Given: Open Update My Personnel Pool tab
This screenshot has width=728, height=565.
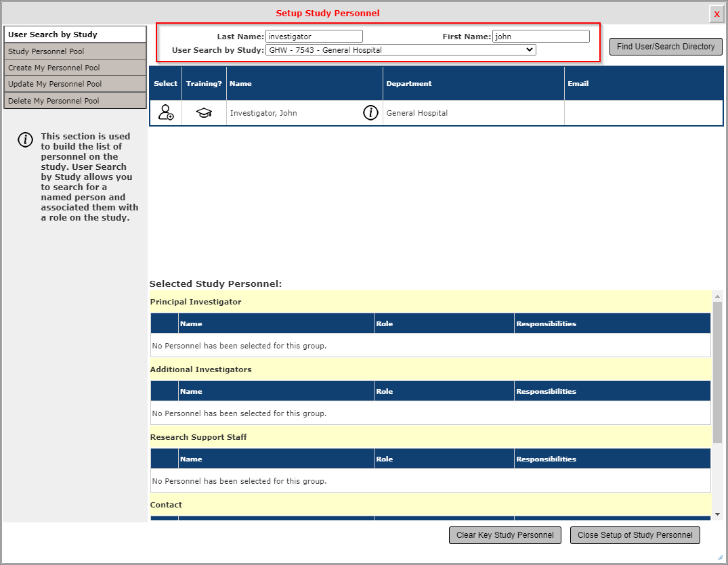Looking at the screenshot, I should [x=75, y=84].
